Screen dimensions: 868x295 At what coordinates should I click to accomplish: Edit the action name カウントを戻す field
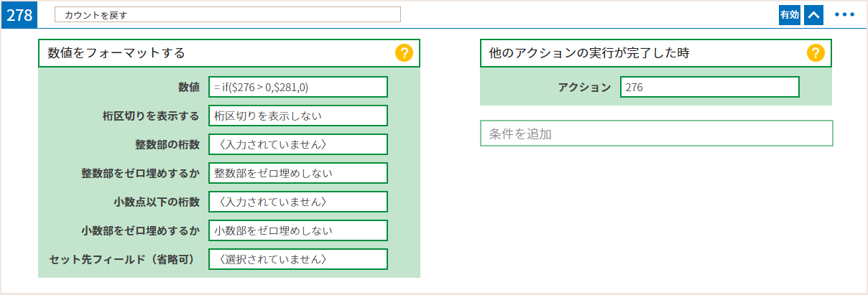(228, 14)
